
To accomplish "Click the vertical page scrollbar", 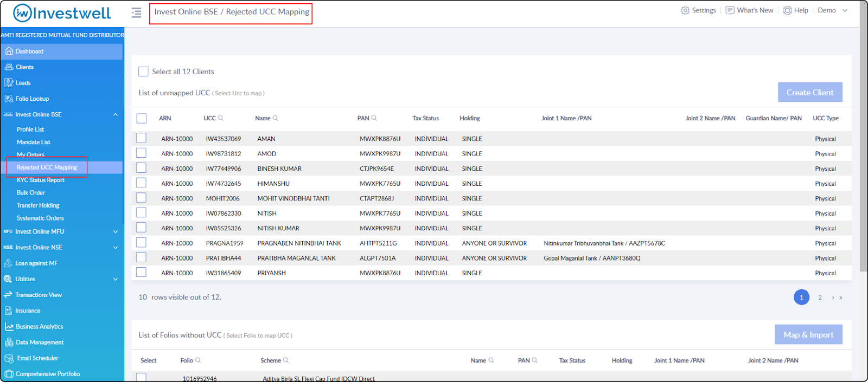I will [x=864, y=135].
